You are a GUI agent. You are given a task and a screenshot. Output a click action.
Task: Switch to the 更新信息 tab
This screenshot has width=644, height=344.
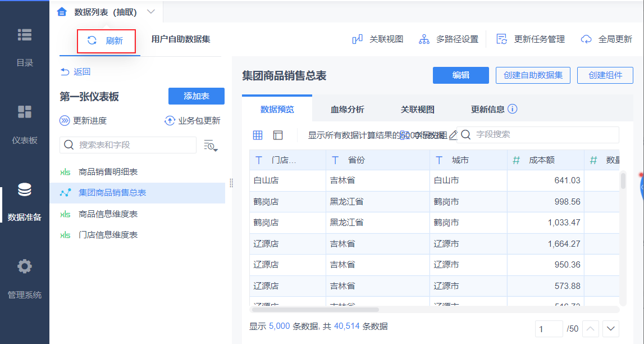tap(488, 109)
